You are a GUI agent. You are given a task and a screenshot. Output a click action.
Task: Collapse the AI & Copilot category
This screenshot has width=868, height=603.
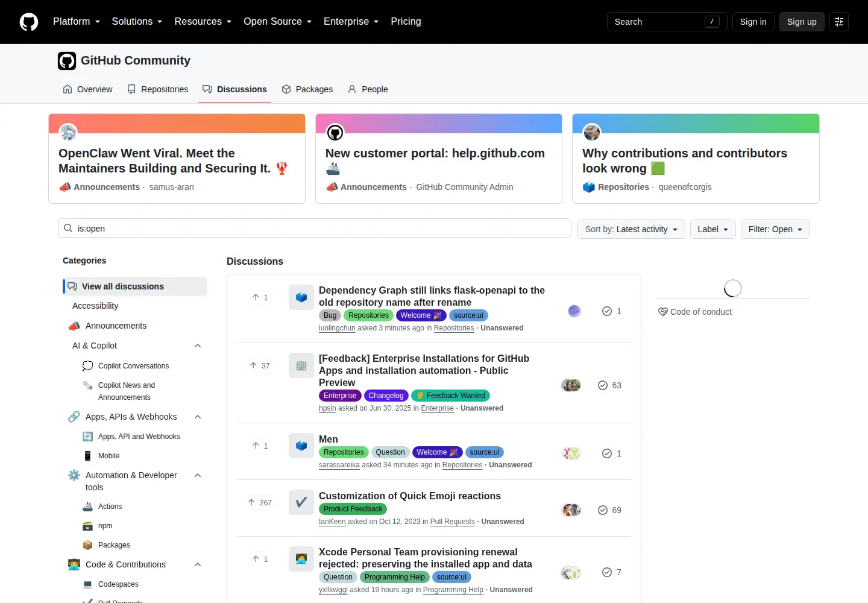point(198,346)
